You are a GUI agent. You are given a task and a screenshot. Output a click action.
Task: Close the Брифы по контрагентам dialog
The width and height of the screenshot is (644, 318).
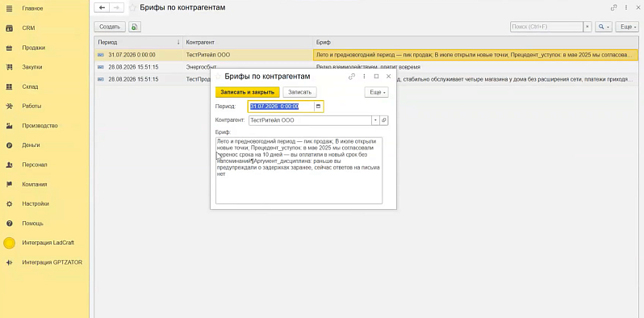click(x=388, y=77)
